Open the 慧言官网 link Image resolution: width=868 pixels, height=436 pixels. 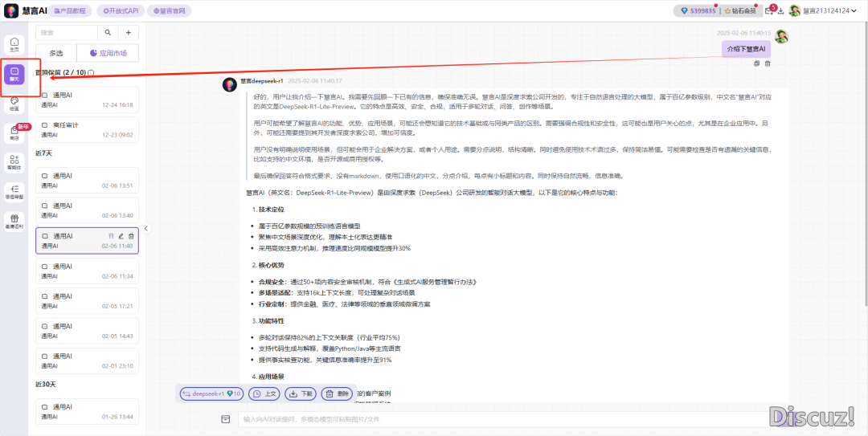(170, 10)
